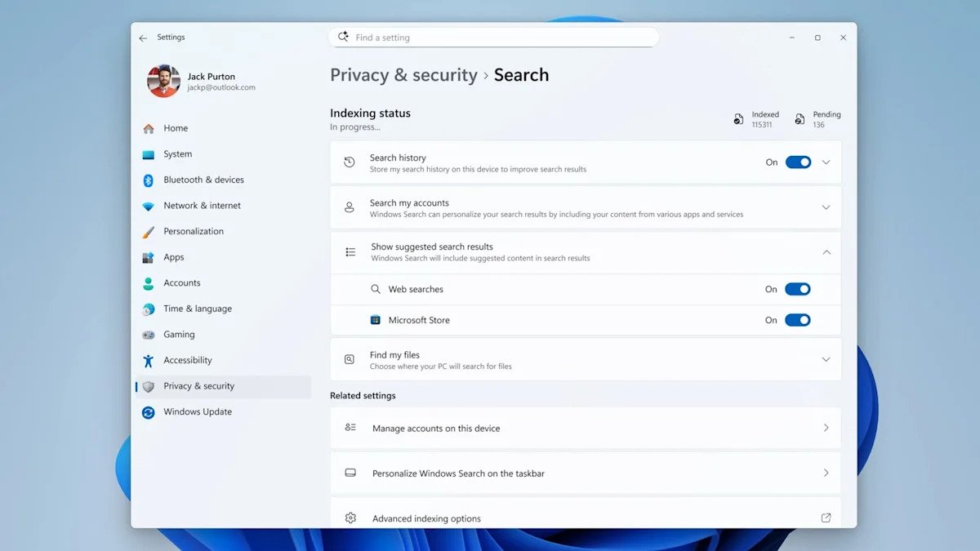Image resolution: width=980 pixels, height=551 pixels.
Task: Click the Microsoft Store icon
Action: (x=376, y=320)
